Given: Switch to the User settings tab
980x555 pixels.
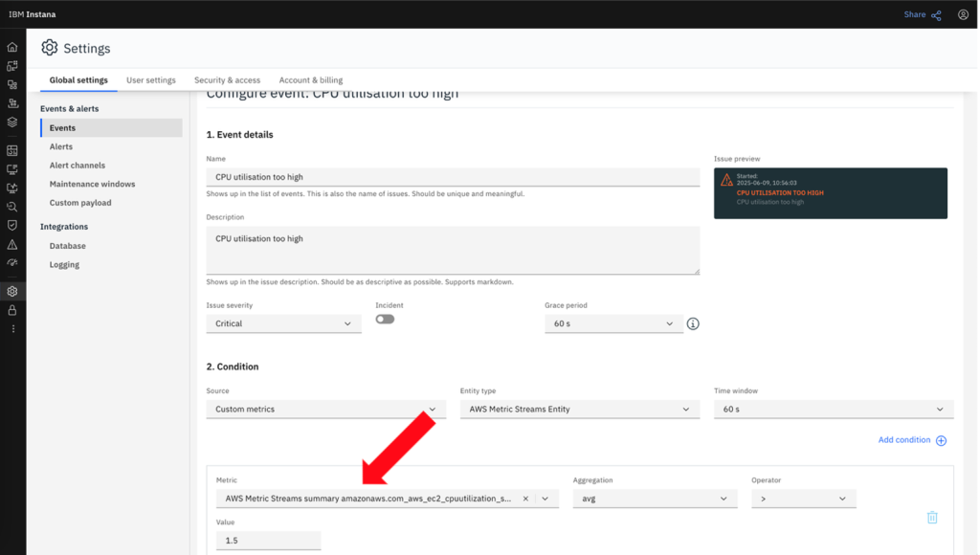Looking at the screenshot, I should [x=150, y=80].
